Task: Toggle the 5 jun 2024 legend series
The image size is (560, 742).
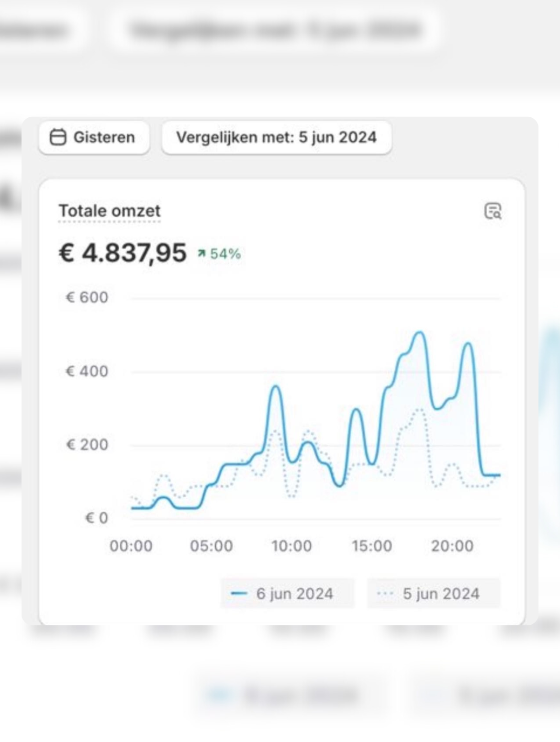Action: 434,594
